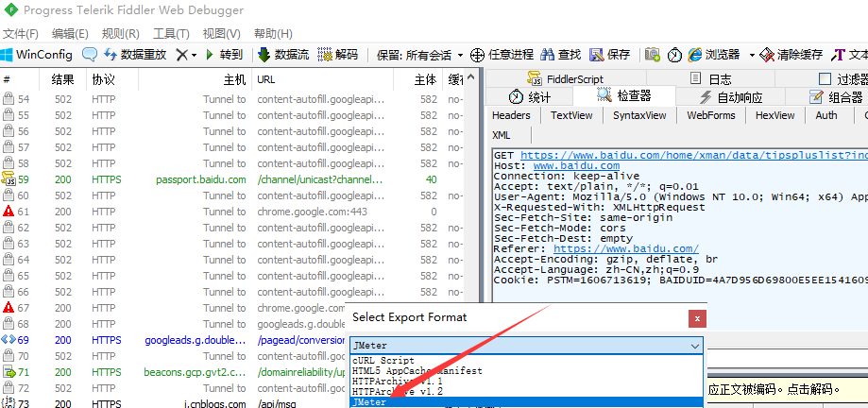
Task: Select the TextView inspector tab
Action: (x=571, y=115)
